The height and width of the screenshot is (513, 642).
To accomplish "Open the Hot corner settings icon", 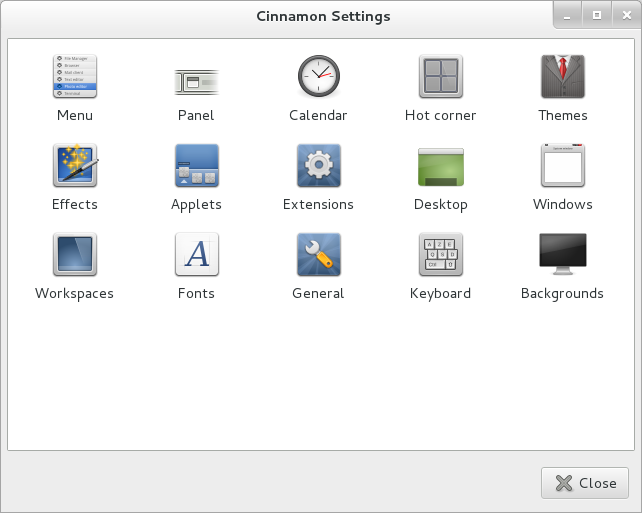I will [441, 76].
